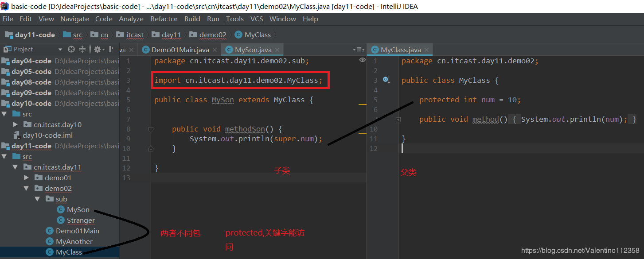Collapse the src folder under day10-code

(x=4, y=114)
